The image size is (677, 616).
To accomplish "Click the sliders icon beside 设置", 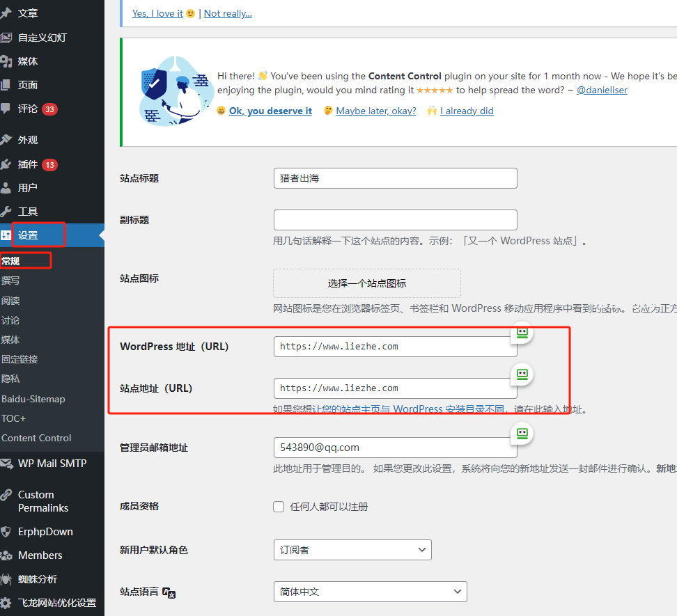I will click(x=6, y=235).
